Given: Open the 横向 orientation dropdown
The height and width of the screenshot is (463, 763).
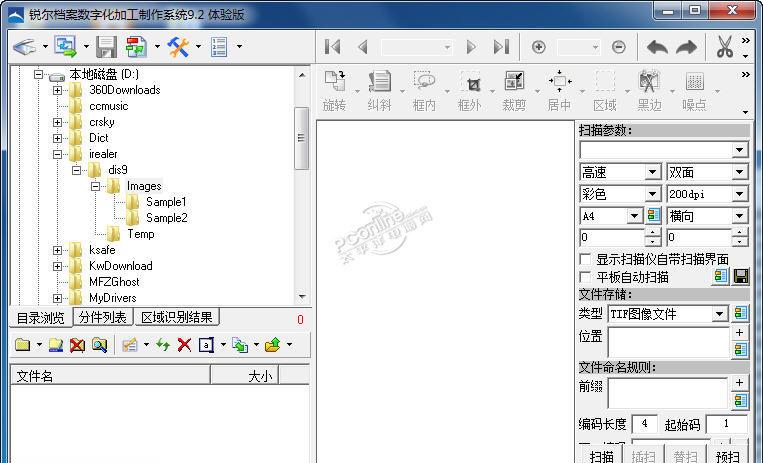Looking at the screenshot, I should (740, 216).
